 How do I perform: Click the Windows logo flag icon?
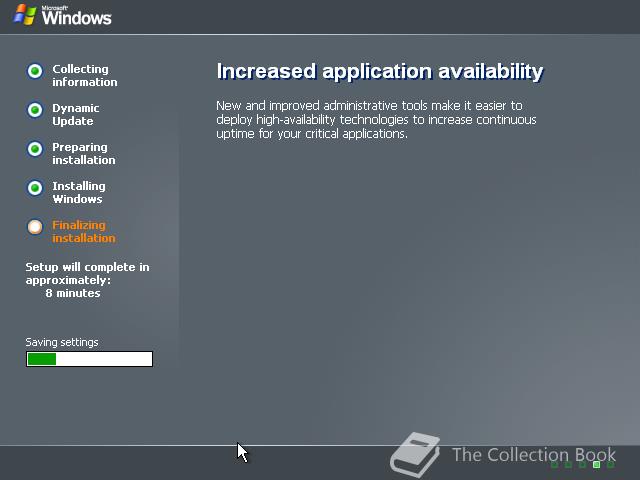click(x=24, y=16)
